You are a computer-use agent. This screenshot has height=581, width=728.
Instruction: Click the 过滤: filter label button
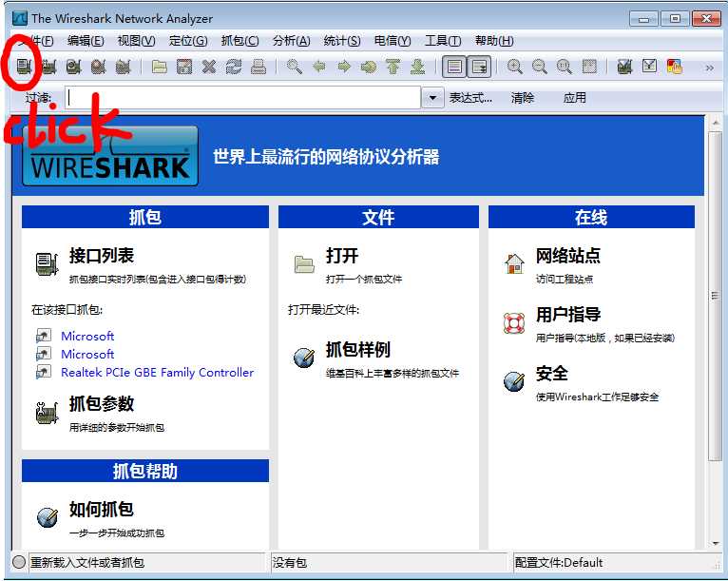pos(38,98)
